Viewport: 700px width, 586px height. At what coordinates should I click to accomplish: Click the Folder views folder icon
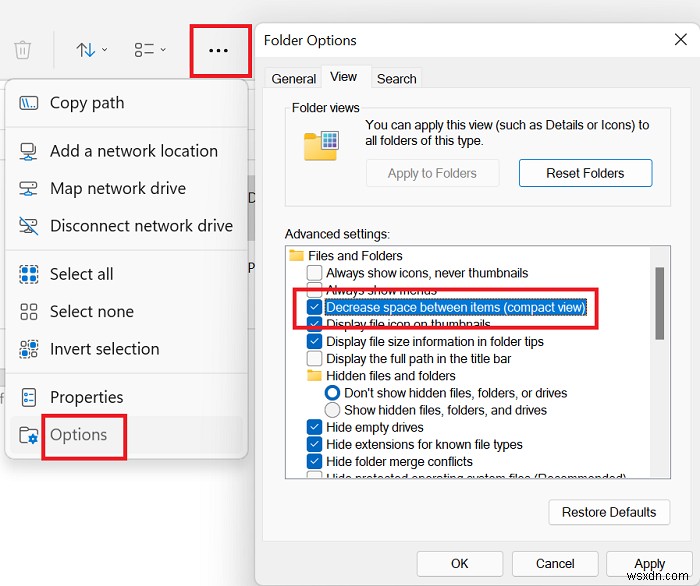pyautogui.click(x=321, y=145)
